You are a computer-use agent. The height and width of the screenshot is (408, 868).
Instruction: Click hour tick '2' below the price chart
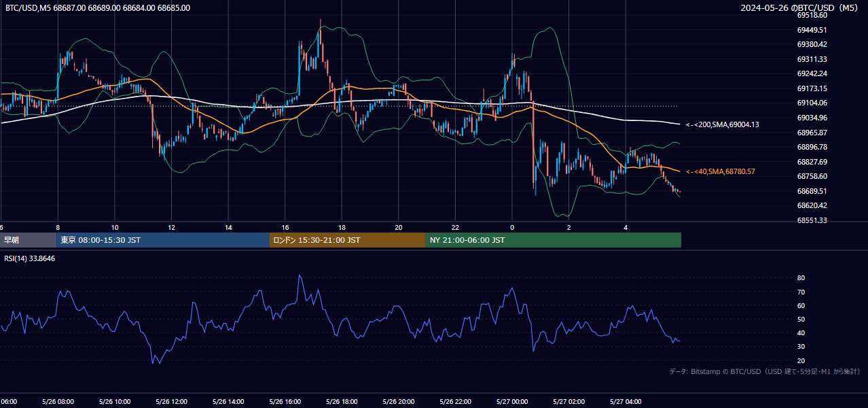point(569,227)
